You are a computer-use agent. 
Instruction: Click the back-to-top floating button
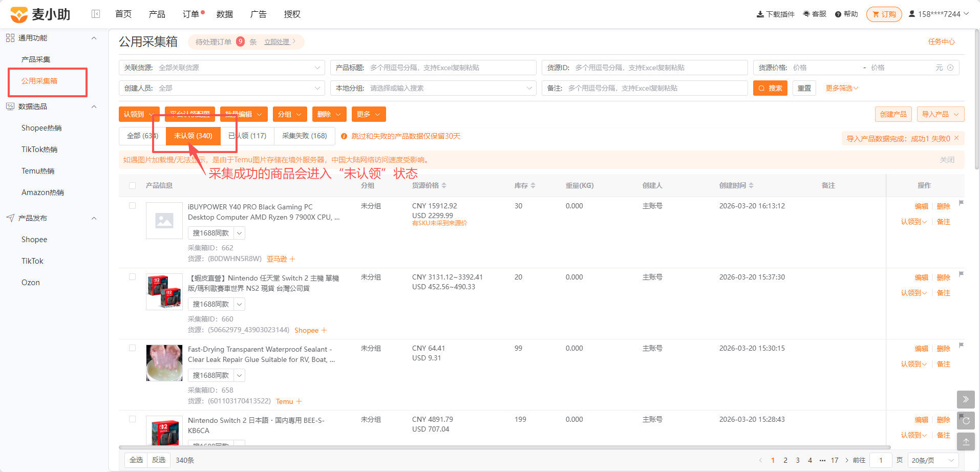point(966,442)
